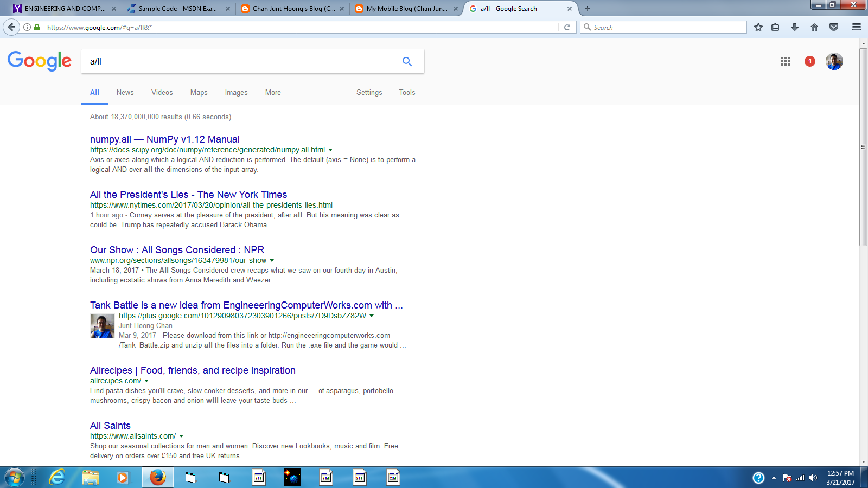The width and height of the screenshot is (868, 488).
Task: Open Action Center flag in system tray
Action: coord(787,478)
